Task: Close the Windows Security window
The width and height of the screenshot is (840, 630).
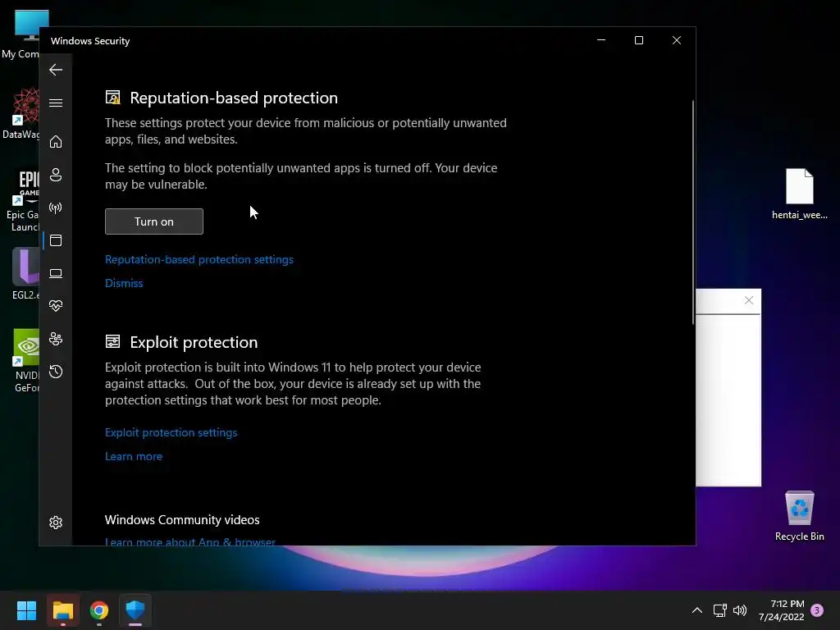Action: click(x=677, y=40)
